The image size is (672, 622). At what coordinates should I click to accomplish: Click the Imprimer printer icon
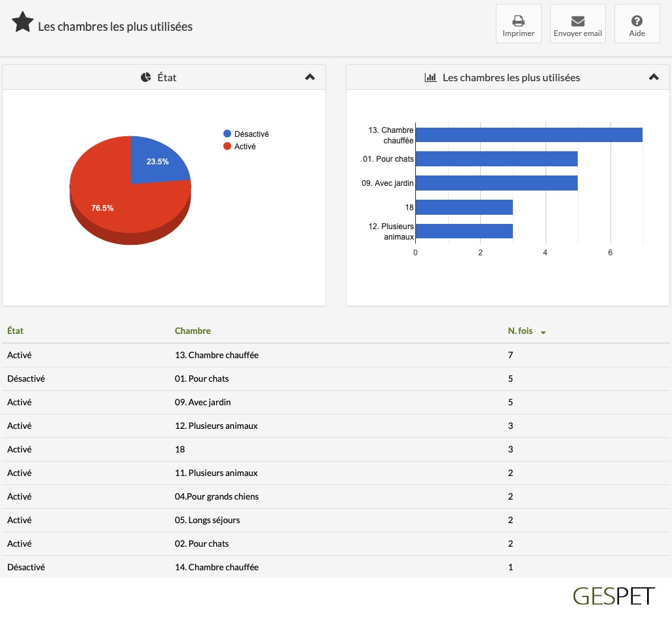click(x=518, y=20)
